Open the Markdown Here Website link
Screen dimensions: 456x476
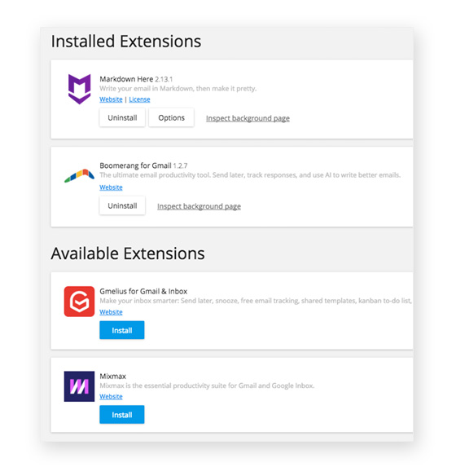111,99
